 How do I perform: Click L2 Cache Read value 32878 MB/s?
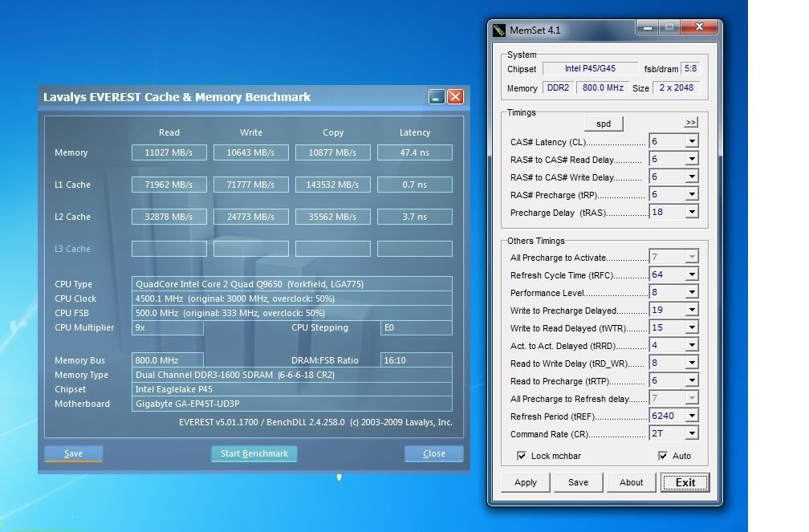pyautogui.click(x=169, y=217)
